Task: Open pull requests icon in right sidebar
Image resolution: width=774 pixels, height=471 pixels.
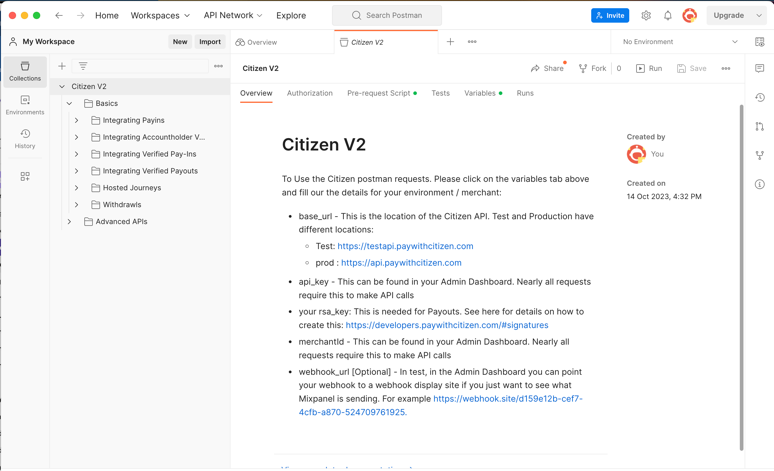Action: [760, 126]
